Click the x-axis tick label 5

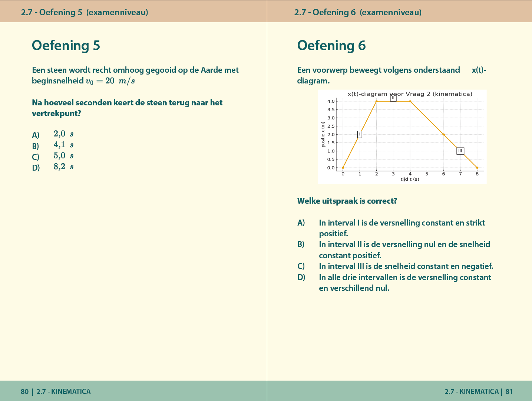point(427,174)
